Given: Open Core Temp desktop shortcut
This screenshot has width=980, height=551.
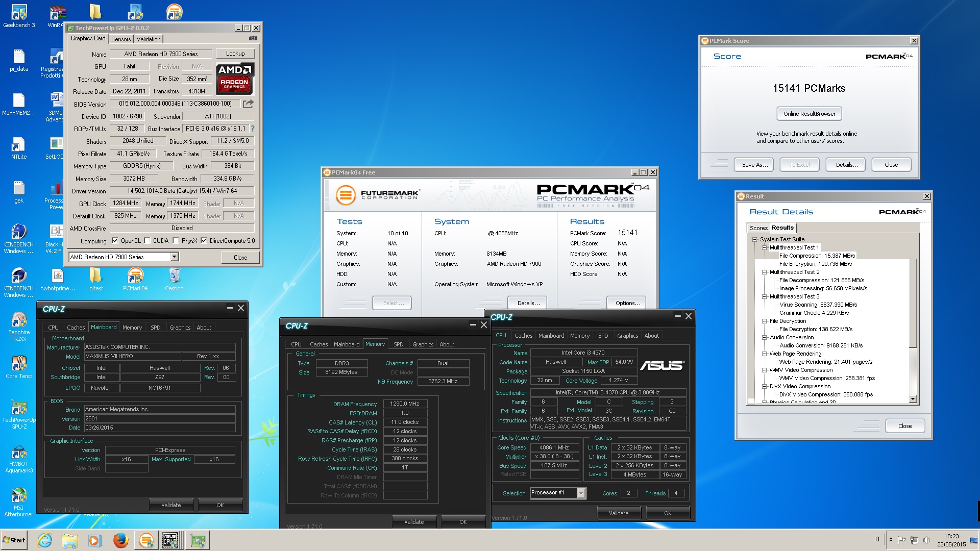Looking at the screenshot, I should [x=19, y=367].
